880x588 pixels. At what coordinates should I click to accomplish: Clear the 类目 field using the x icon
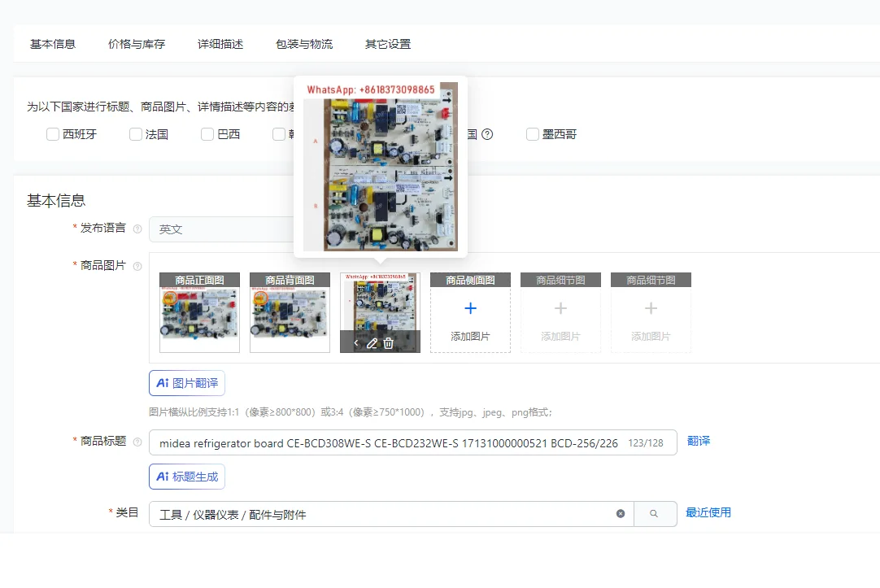pos(620,513)
